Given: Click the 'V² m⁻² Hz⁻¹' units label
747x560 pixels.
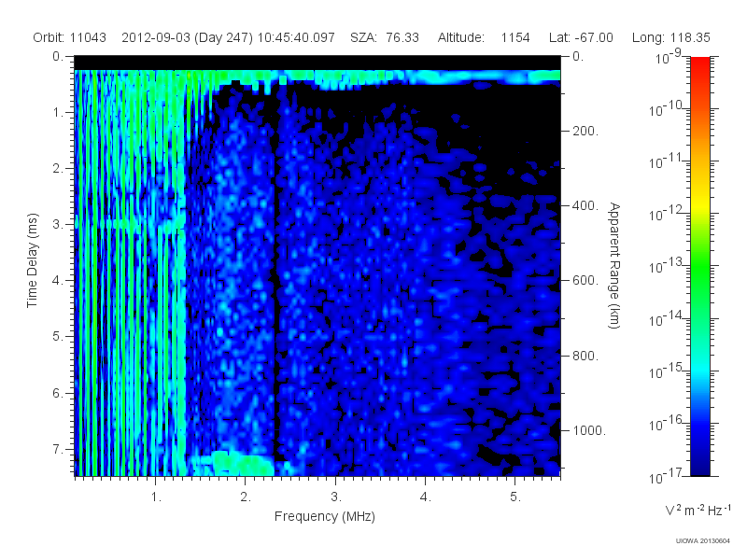Looking at the screenshot, I should [698, 510].
